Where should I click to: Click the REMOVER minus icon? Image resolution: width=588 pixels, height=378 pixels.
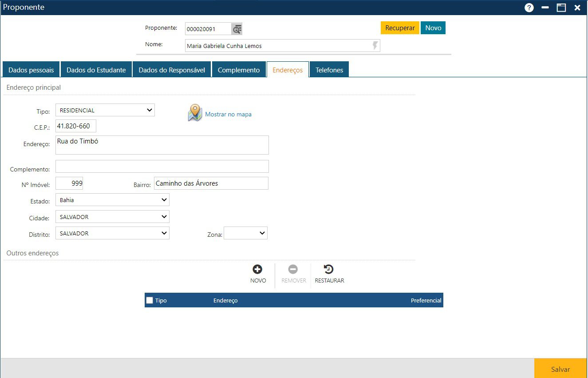click(293, 269)
